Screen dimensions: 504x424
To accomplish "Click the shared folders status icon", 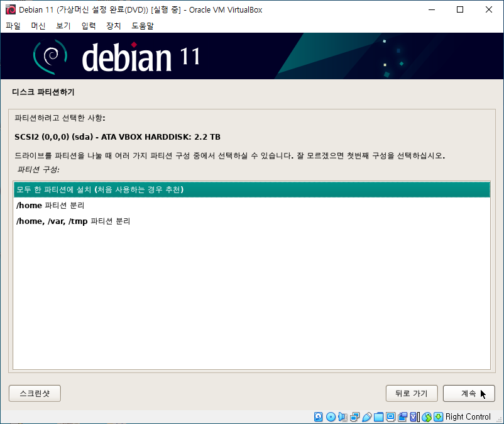I will (x=378, y=416).
